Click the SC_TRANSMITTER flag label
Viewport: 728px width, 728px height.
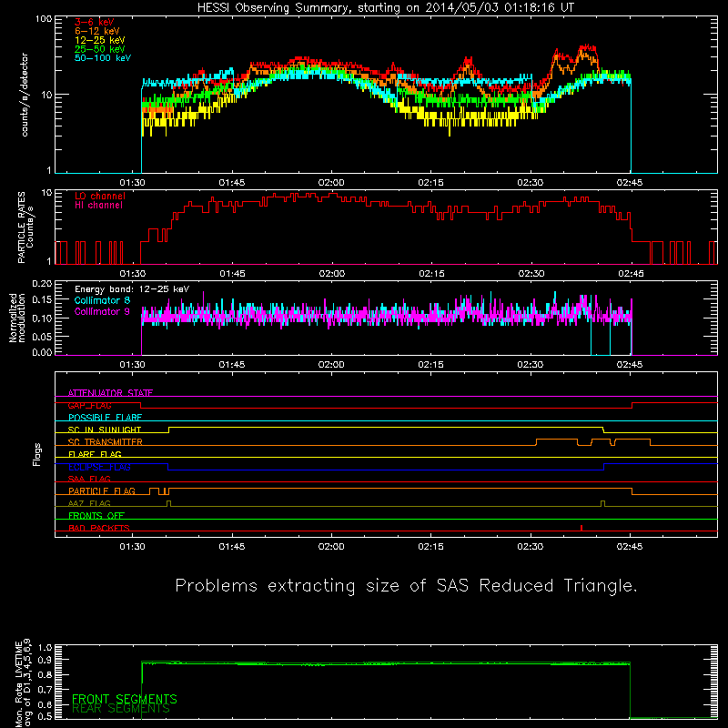point(105,442)
